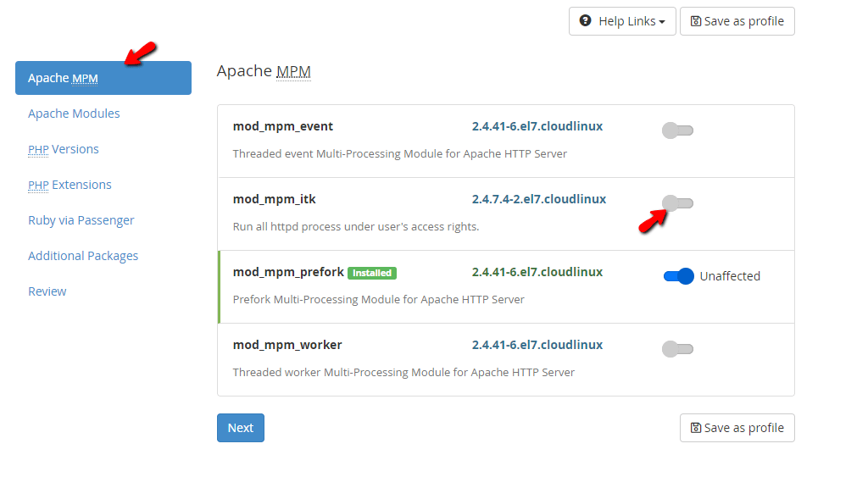Click the Next button

click(x=240, y=428)
